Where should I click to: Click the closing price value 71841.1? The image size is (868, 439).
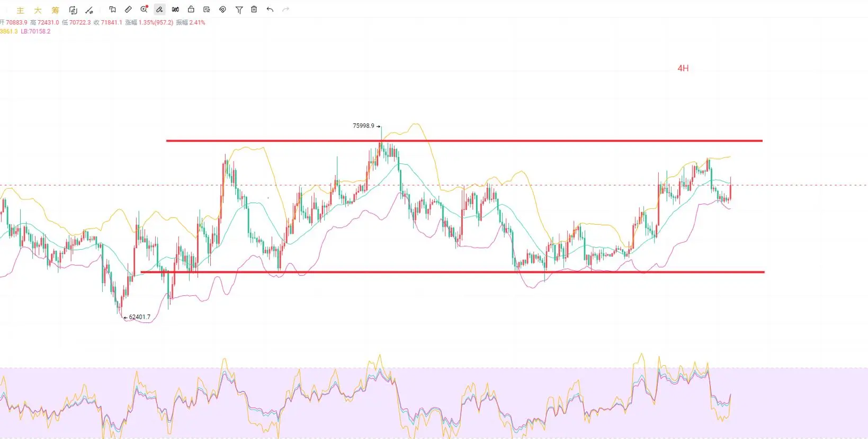point(112,23)
